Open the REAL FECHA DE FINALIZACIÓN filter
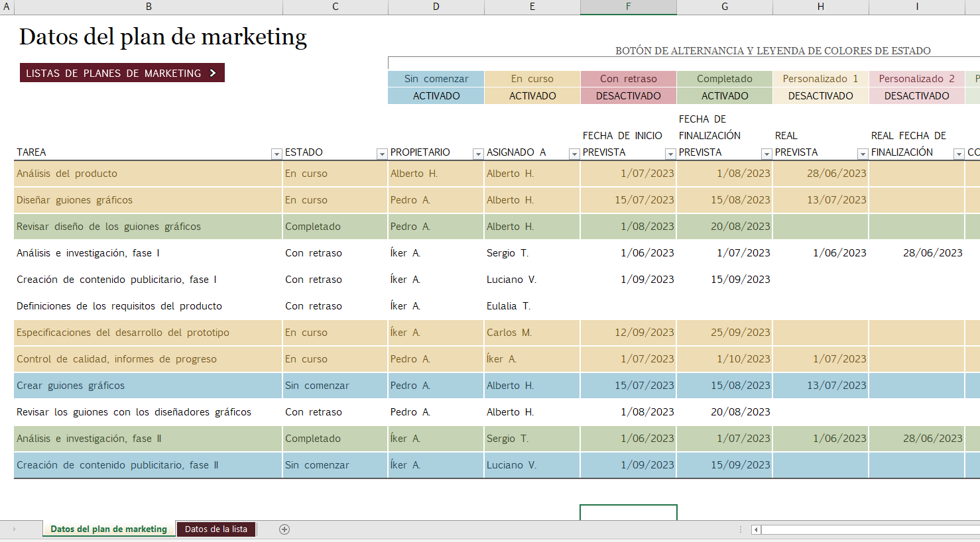This screenshot has width=980, height=542. (x=958, y=153)
